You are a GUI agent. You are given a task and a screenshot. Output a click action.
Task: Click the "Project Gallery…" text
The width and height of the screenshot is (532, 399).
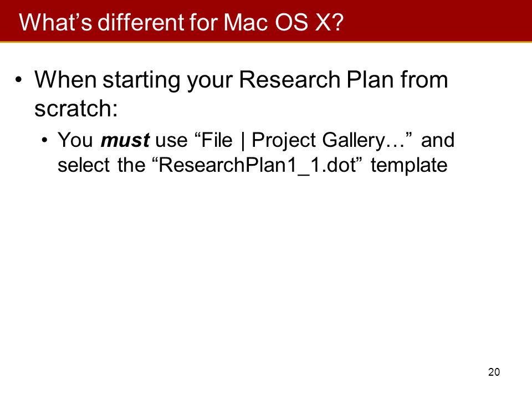[x=328, y=140]
